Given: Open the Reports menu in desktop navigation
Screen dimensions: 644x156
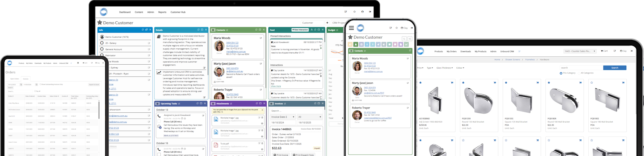Looking at the screenshot, I should tap(162, 12).
